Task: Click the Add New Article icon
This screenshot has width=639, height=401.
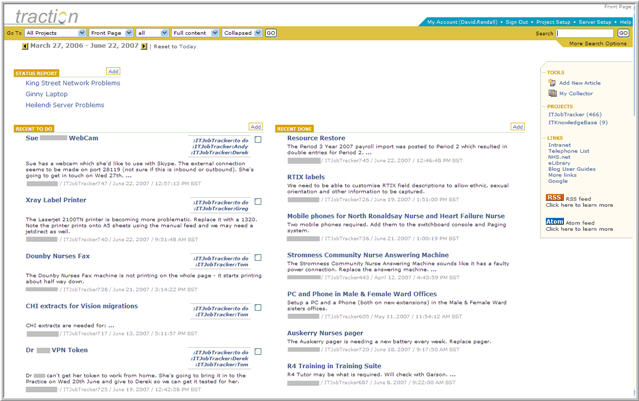Action: click(x=551, y=83)
